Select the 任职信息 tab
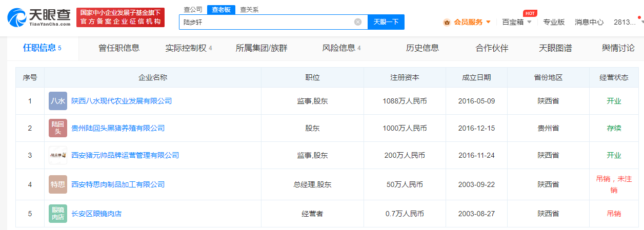Image resolution: width=644 pixels, height=230 pixels. [42, 48]
